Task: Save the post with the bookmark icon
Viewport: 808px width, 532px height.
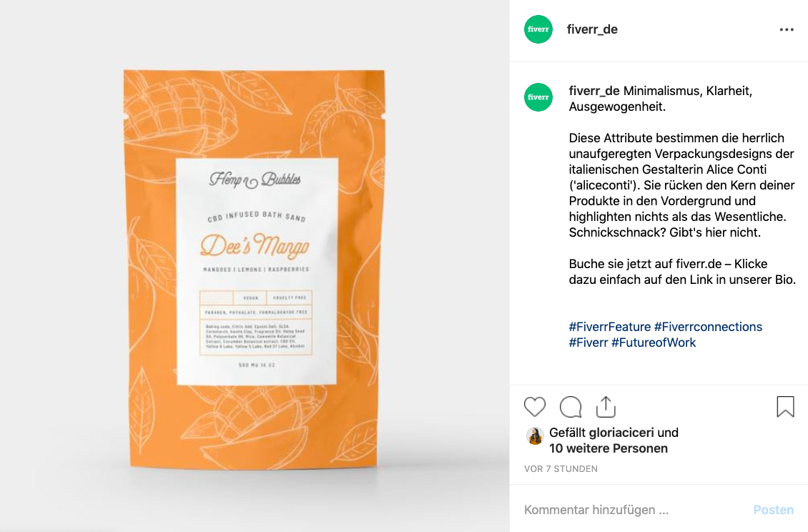Action: pos(785,406)
